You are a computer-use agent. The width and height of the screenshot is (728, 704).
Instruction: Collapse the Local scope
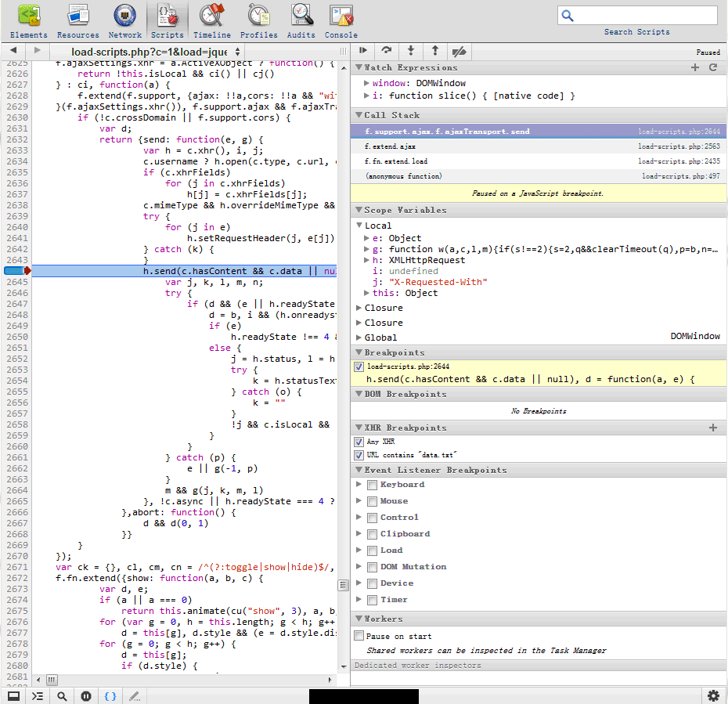point(359,226)
